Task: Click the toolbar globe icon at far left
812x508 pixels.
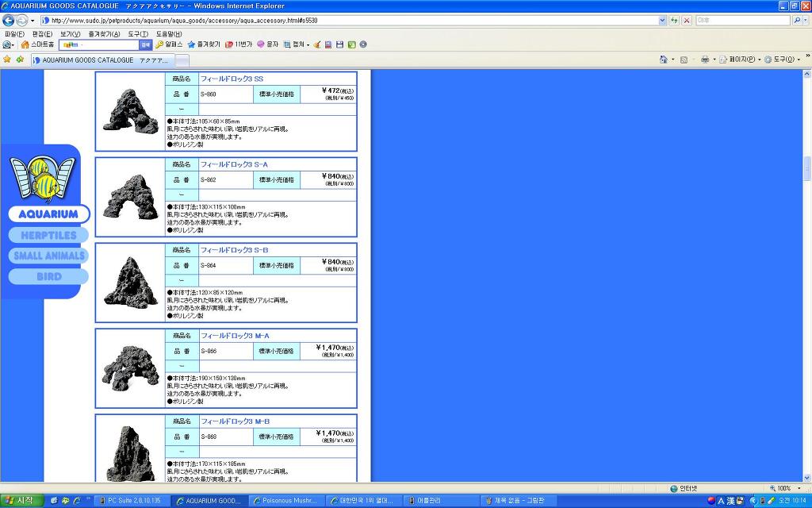Action: coord(6,44)
